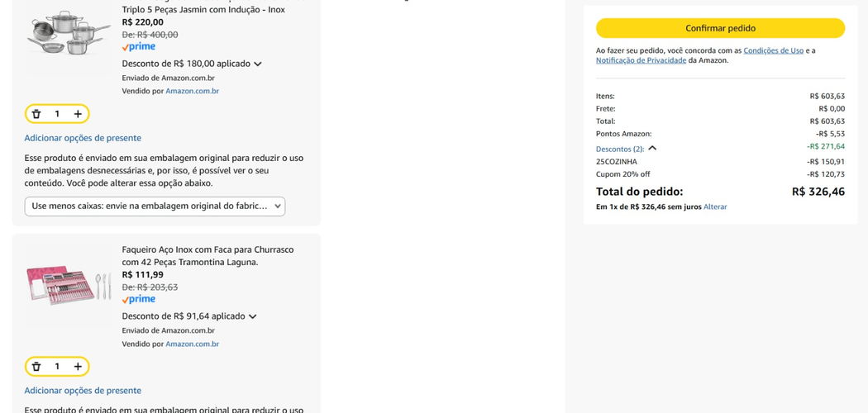Expand Desconto de R$ 91,64 aplicado details
The width and height of the screenshot is (868, 413).
click(x=189, y=316)
